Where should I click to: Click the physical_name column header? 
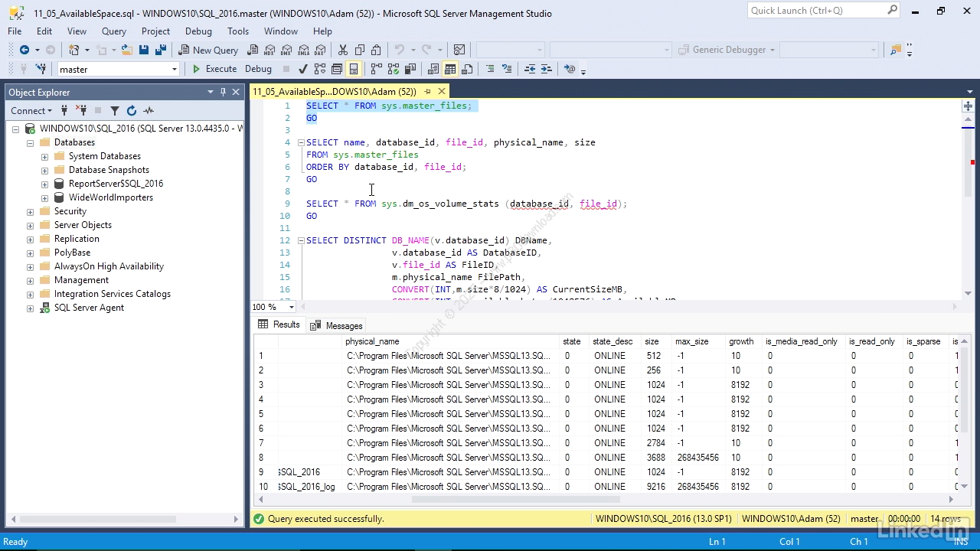click(452, 341)
